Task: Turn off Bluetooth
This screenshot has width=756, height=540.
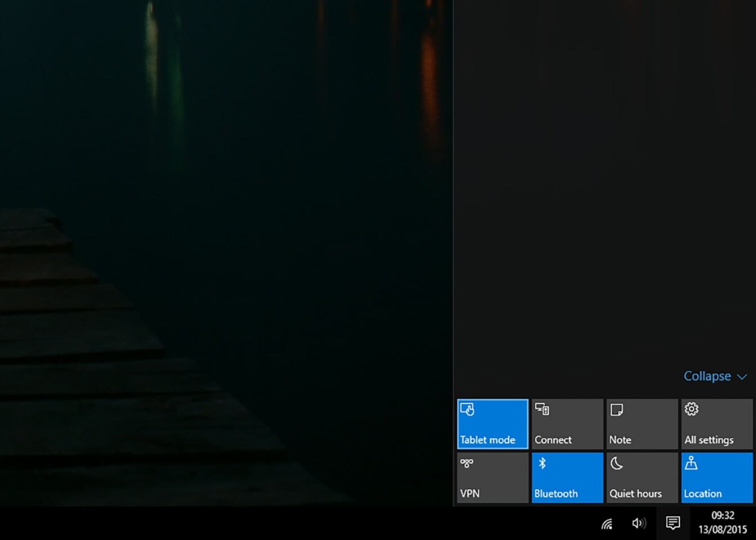Action: point(567,477)
